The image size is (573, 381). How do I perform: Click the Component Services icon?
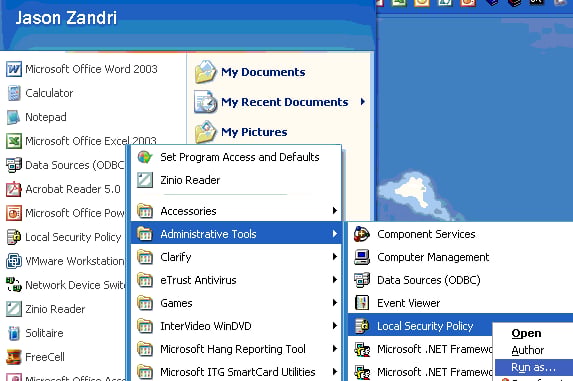tap(362, 234)
